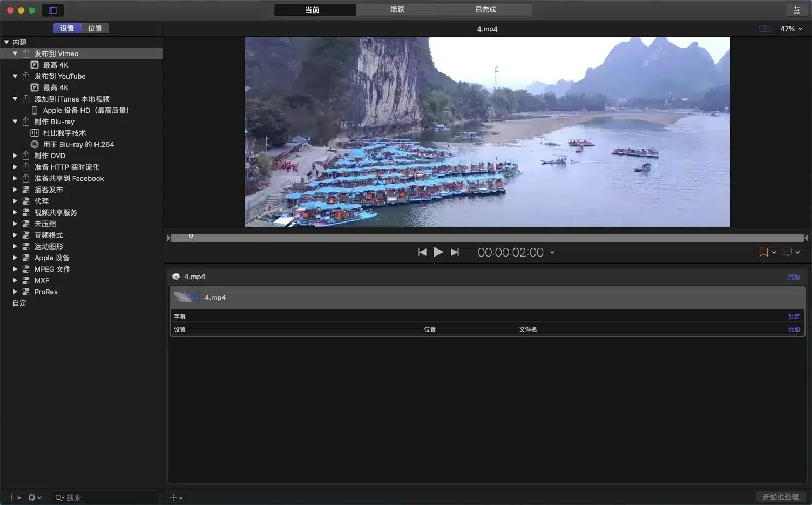Collapse the 发布到 YouTube group
The height and width of the screenshot is (505, 812).
point(15,76)
